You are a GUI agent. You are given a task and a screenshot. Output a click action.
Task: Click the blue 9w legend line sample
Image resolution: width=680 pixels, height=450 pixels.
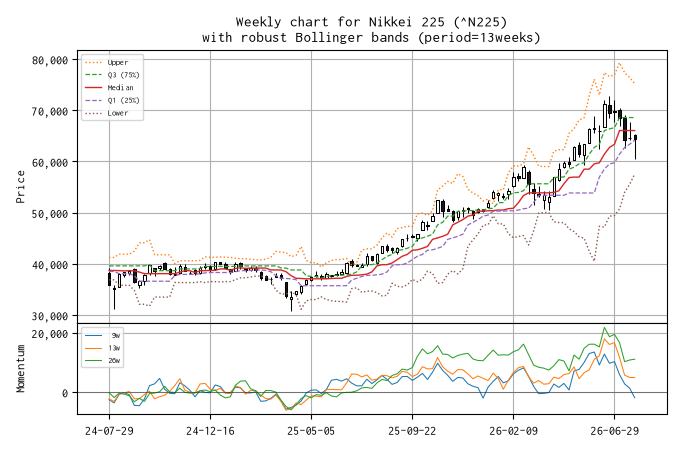click(94, 335)
